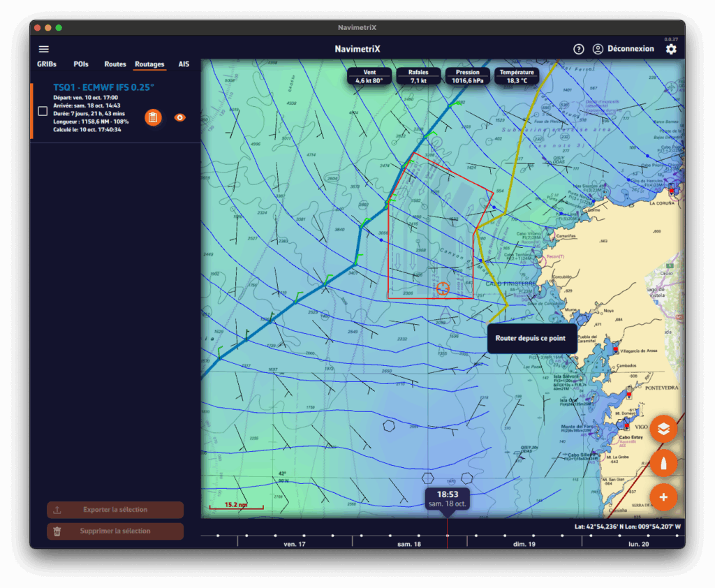Screen dimensions: 715x588
Task: Open the hamburger menu
Action: (x=44, y=49)
